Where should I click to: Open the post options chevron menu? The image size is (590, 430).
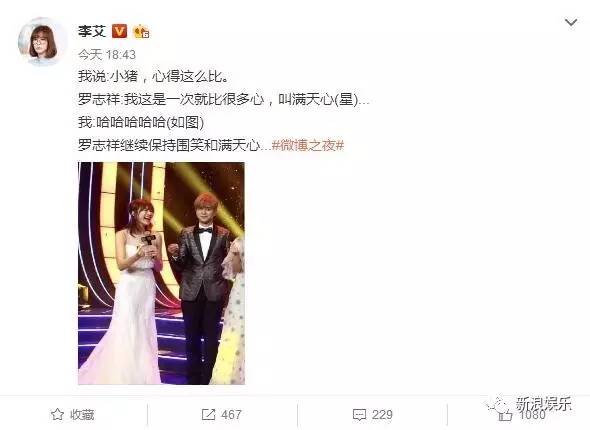pyautogui.click(x=571, y=23)
